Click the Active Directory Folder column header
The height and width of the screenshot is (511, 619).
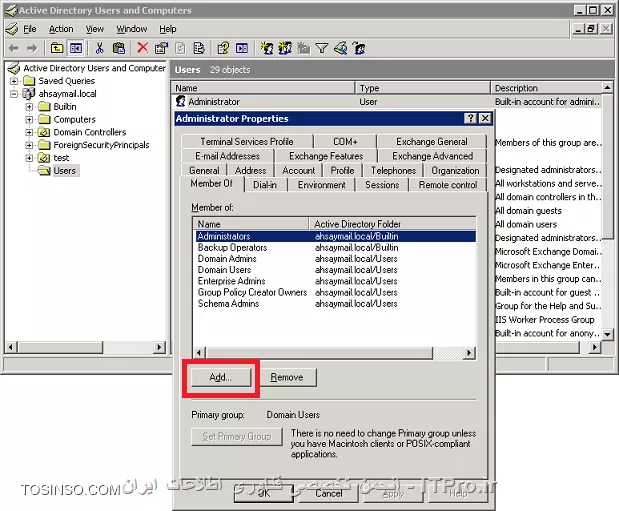coord(392,224)
